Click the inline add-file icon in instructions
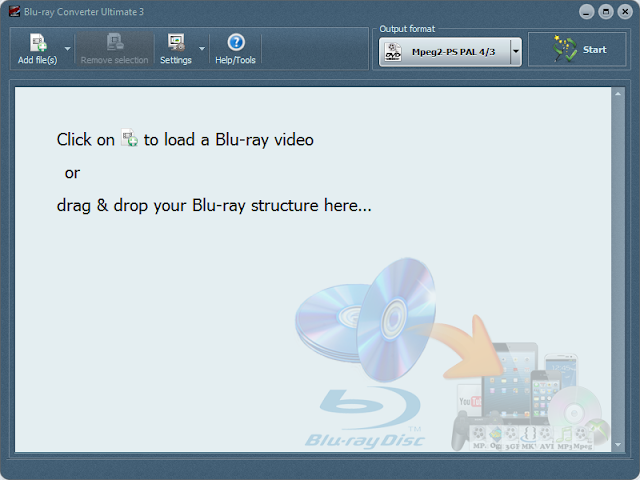The width and height of the screenshot is (640, 480). tap(129, 138)
